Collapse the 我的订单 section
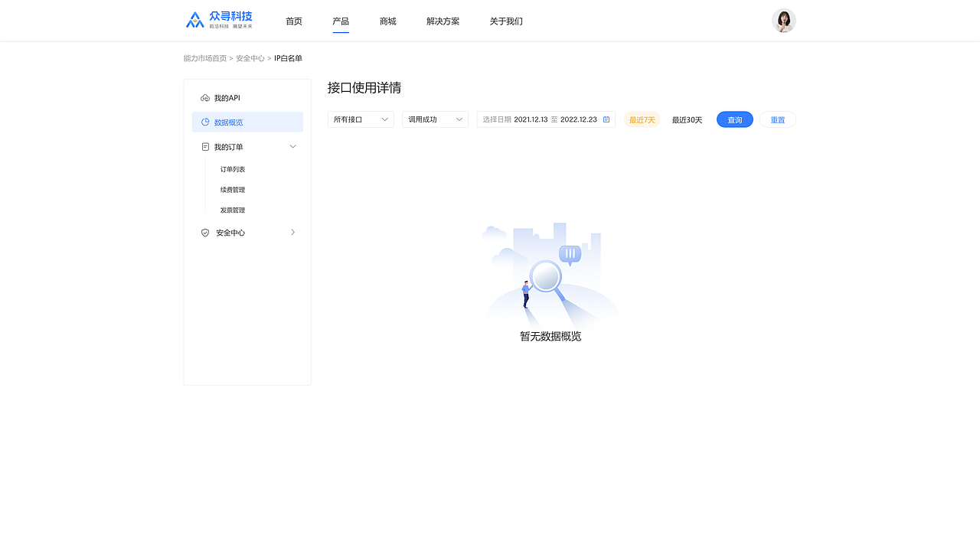The height and width of the screenshot is (551, 980). pyautogui.click(x=292, y=146)
